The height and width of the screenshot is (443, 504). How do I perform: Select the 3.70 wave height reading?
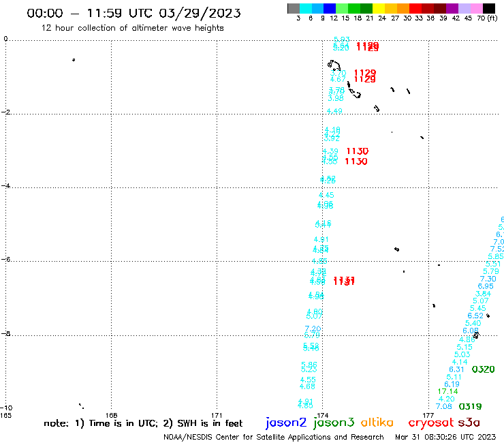point(338,73)
